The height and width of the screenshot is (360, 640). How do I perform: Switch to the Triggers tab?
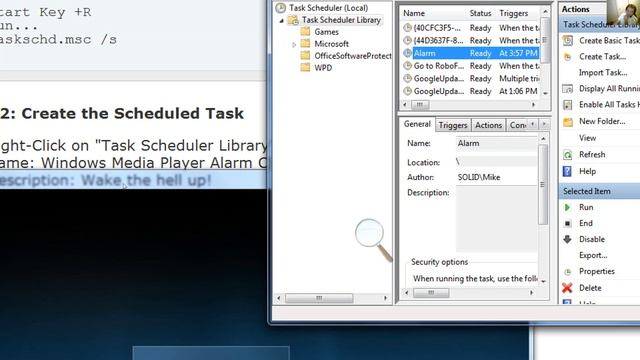pyautogui.click(x=453, y=125)
